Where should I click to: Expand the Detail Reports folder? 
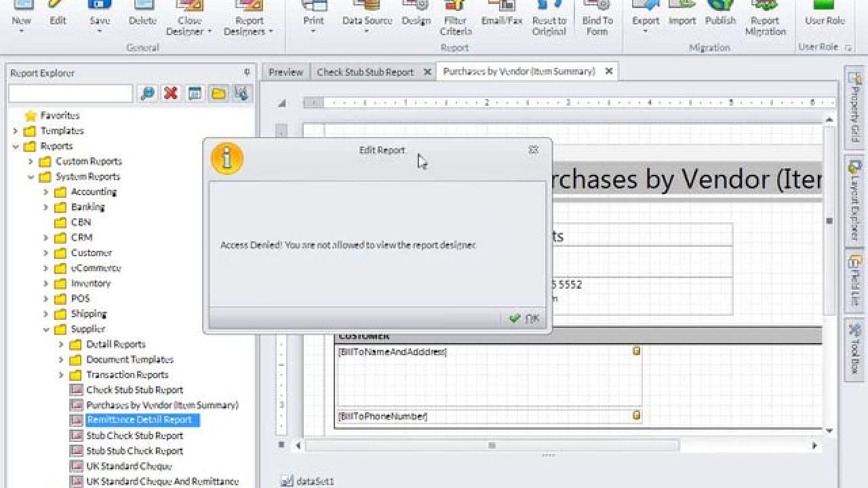tap(62, 344)
